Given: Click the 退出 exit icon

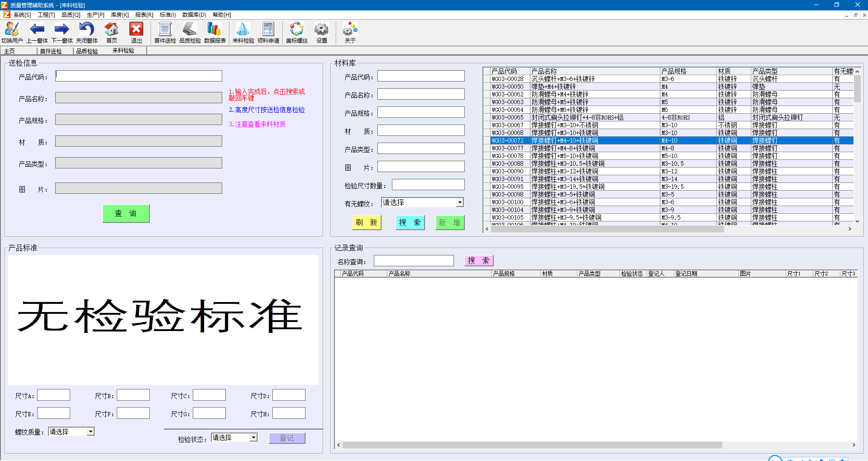Looking at the screenshot, I should [136, 33].
